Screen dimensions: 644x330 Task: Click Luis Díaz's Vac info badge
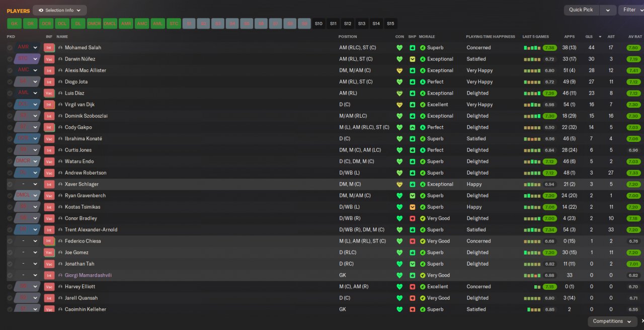click(x=49, y=93)
